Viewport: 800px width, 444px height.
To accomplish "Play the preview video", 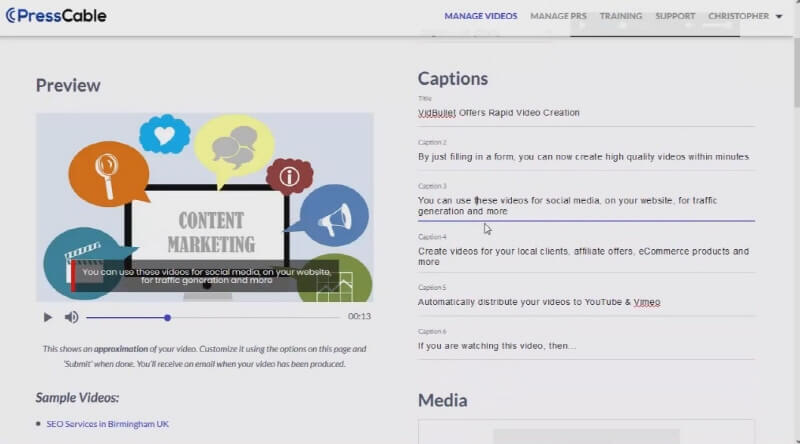I will pos(47,317).
